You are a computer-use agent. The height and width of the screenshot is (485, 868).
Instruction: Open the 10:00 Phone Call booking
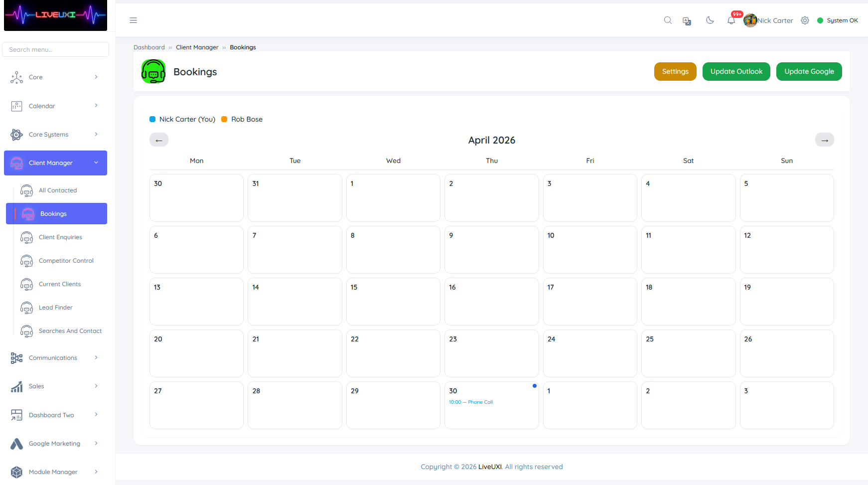click(x=471, y=402)
